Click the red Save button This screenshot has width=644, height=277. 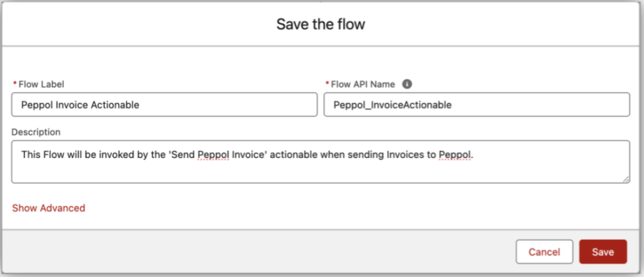(602, 252)
